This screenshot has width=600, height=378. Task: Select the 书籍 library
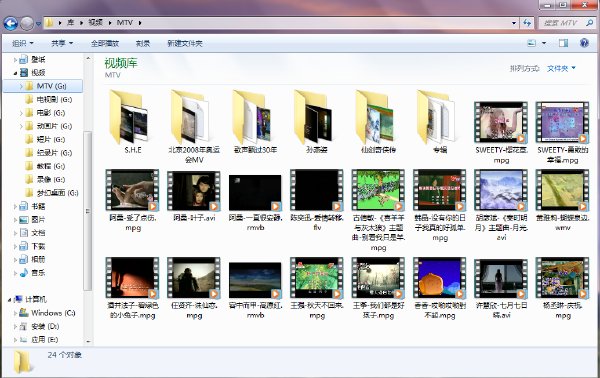(x=38, y=206)
